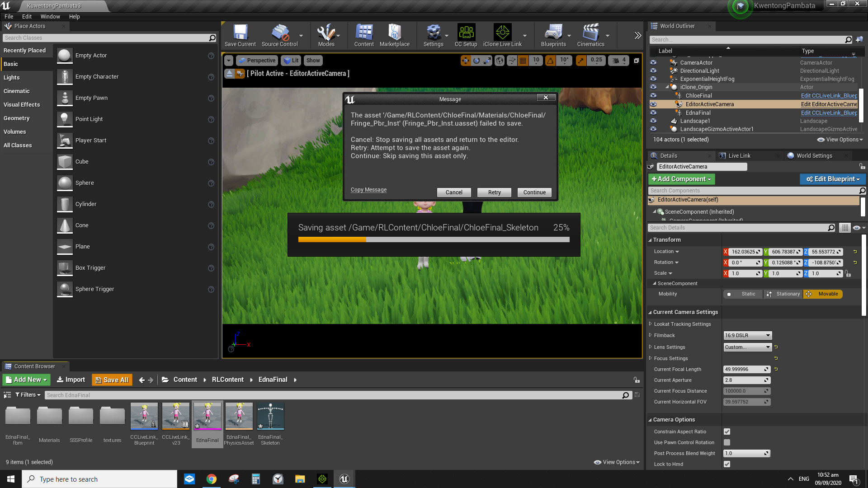This screenshot has width=868, height=488.
Task: Toggle visibility of DirectionalLight in outliner
Action: tap(653, 70)
